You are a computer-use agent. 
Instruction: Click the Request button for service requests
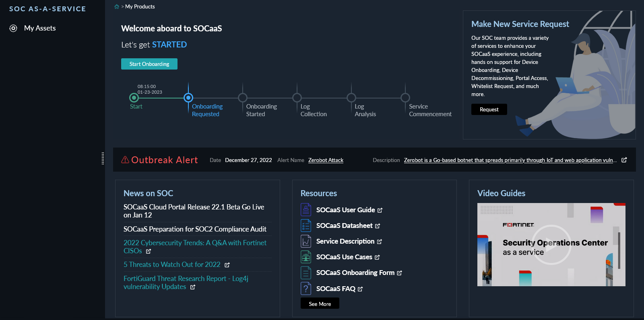pos(489,109)
